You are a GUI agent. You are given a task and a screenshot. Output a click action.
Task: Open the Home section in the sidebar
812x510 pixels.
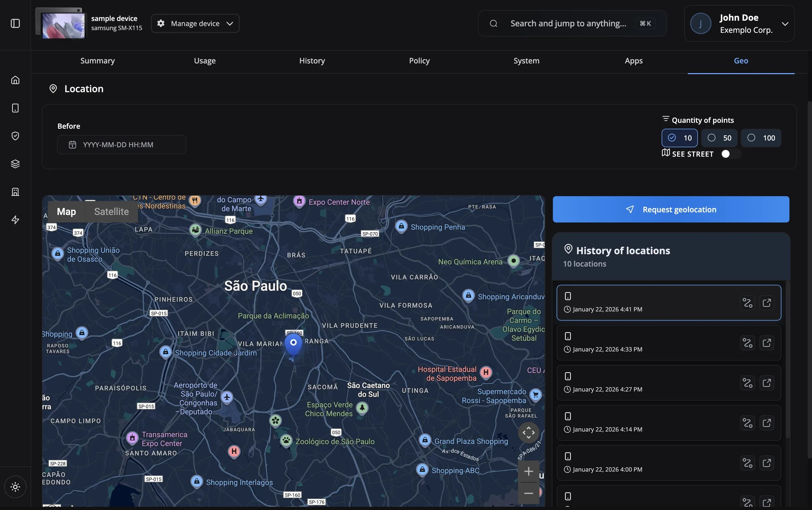[15, 80]
